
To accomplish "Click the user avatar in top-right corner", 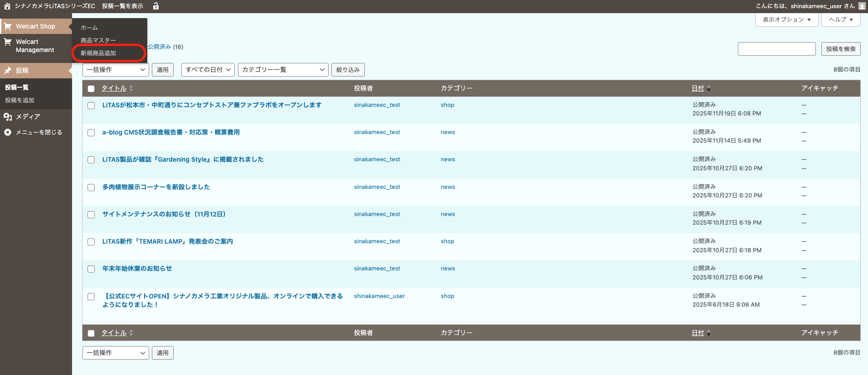I will (862, 6).
